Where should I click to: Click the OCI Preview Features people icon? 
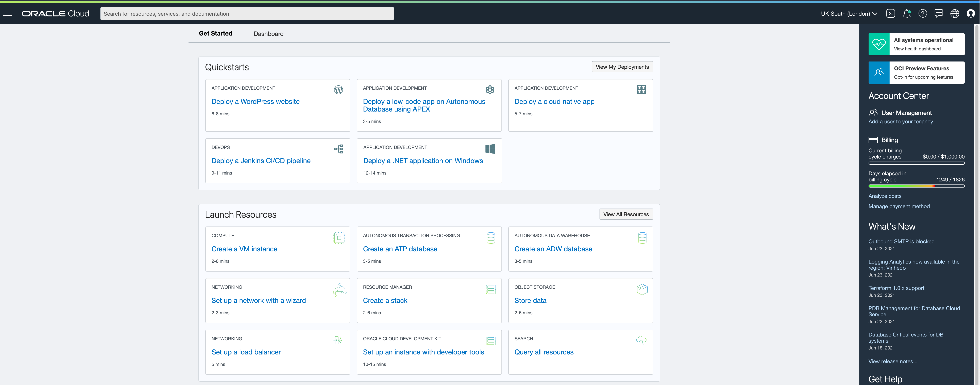[x=879, y=72]
